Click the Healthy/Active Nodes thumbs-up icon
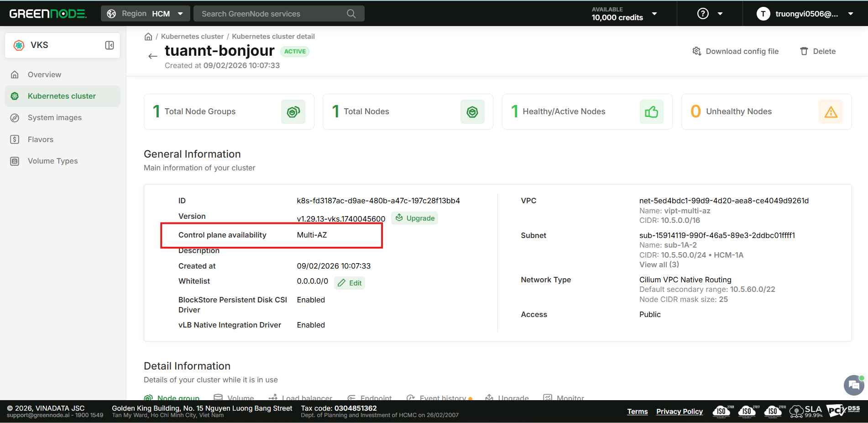This screenshot has width=868, height=423. coord(651,112)
